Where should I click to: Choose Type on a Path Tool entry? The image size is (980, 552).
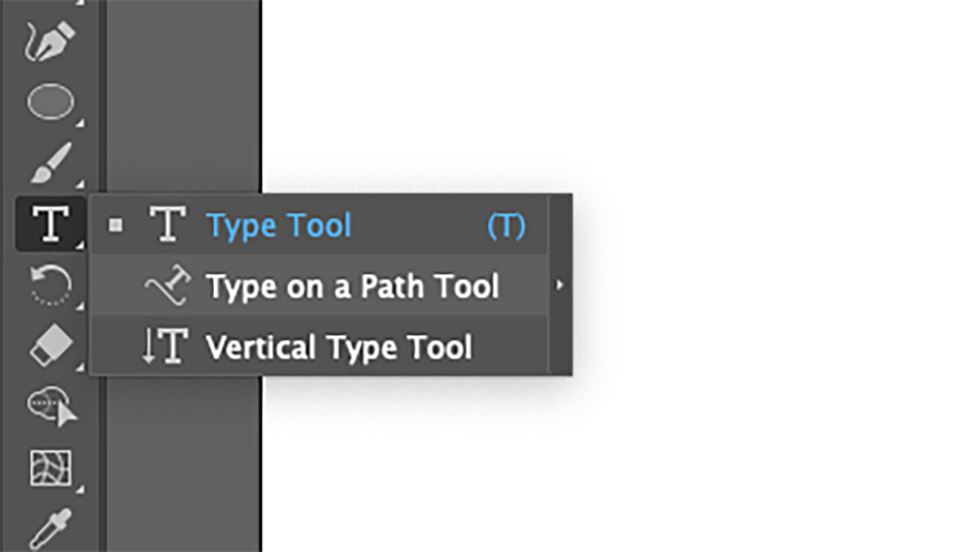[x=352, y=287]
